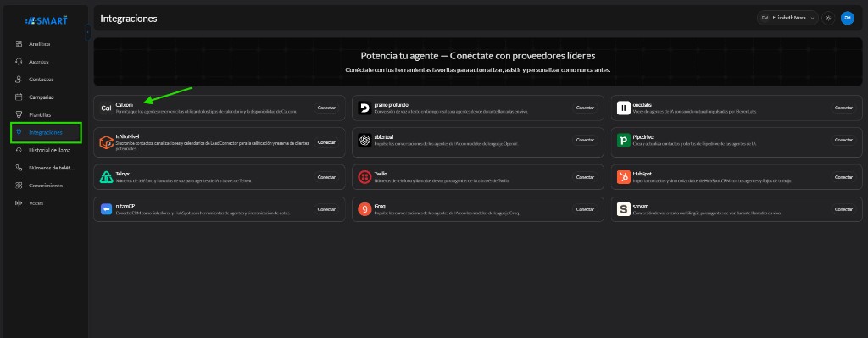
Task: Click the call history clock icon
Action: (x=19, y=150)
